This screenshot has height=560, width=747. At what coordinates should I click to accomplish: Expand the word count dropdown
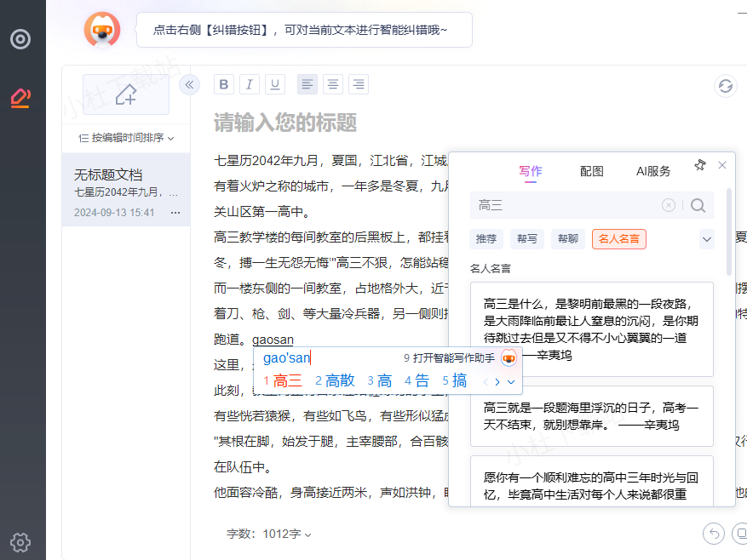[269, 534]
